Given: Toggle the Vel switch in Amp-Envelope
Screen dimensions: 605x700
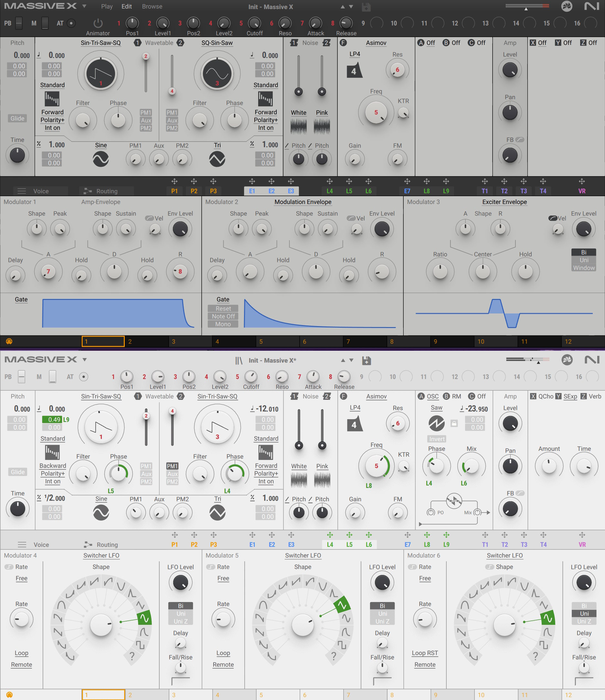Looking at the screenshot, I should pos(150,218).
